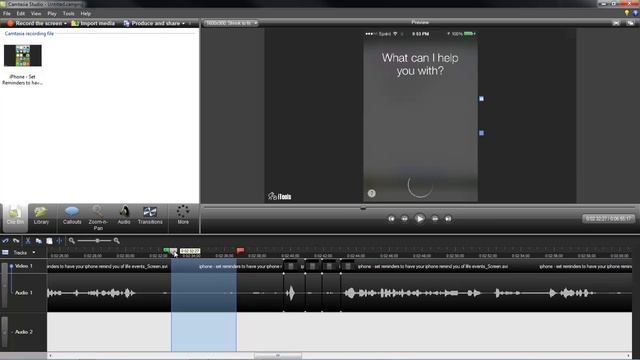This screenshot has width=640, height=360.
Task: Open the Library tab
Action: click(41, 216)
